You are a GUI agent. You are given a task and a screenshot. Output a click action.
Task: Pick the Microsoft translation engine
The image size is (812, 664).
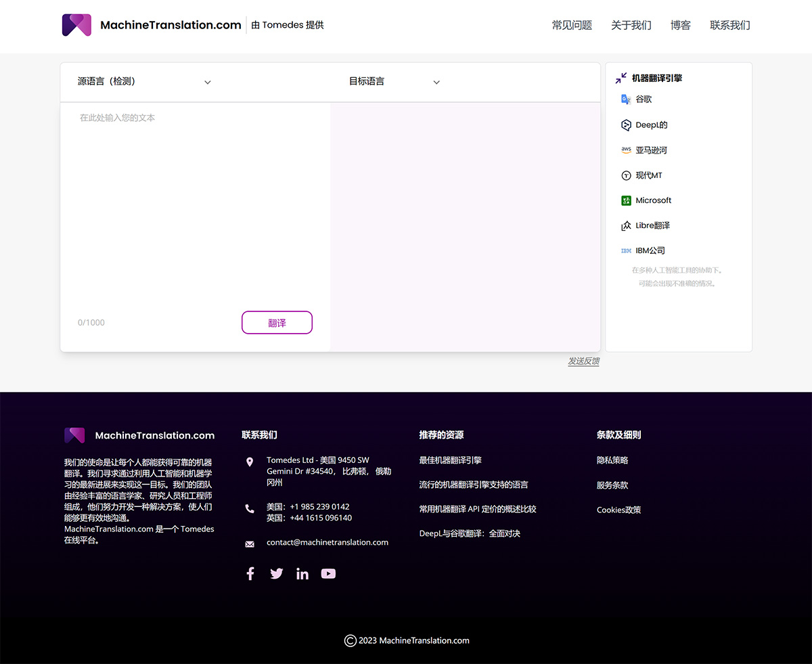point(625,200)
